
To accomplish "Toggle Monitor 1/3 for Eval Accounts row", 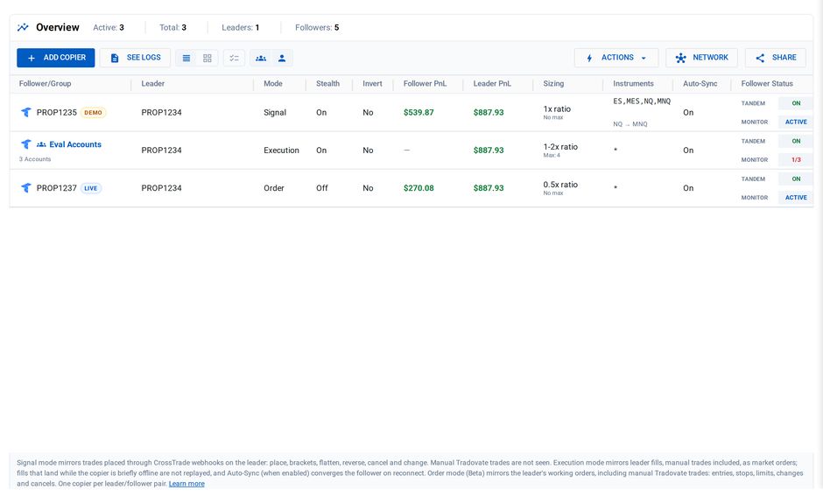I will pos(796,160).
